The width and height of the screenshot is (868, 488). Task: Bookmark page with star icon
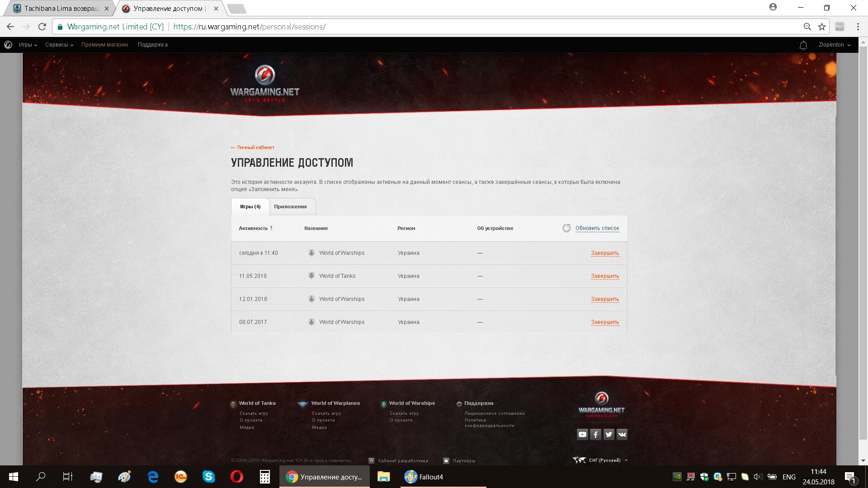coord(822,27)
